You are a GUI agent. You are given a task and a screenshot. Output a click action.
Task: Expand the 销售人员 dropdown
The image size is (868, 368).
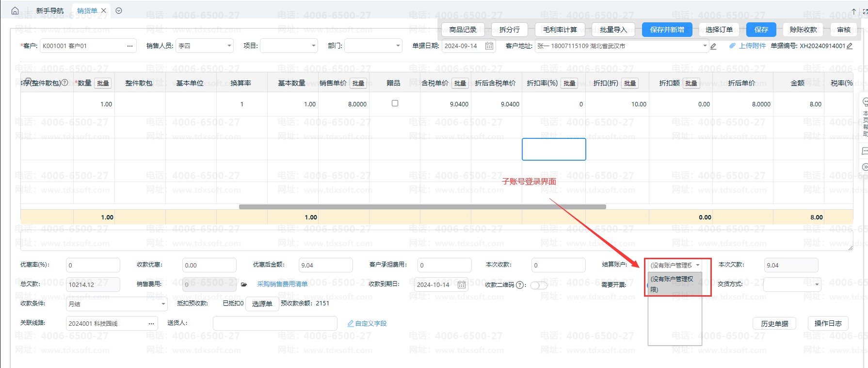tap(229, 46)
